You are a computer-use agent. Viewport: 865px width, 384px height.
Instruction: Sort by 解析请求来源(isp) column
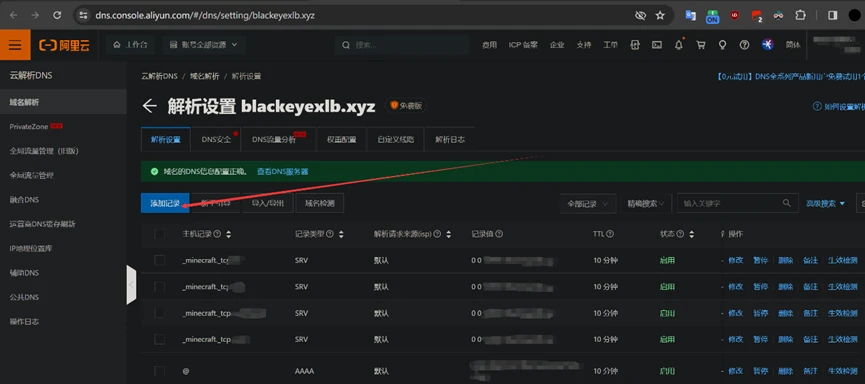tap(448, 234)
